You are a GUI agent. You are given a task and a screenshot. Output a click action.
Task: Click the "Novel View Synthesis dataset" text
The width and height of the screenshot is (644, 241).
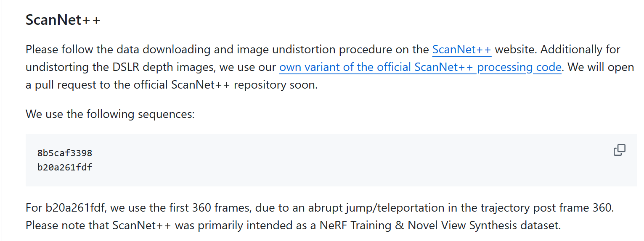484,225
